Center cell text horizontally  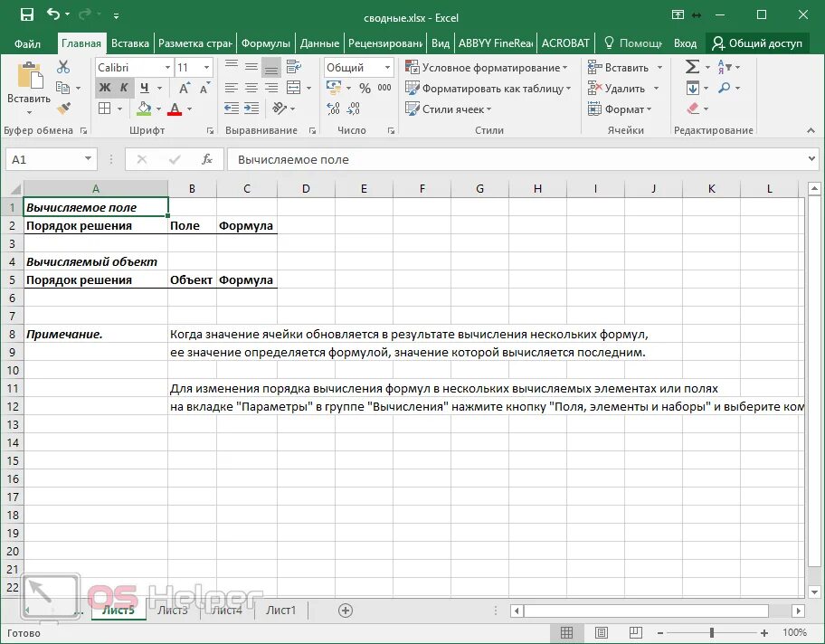point(251,88)
